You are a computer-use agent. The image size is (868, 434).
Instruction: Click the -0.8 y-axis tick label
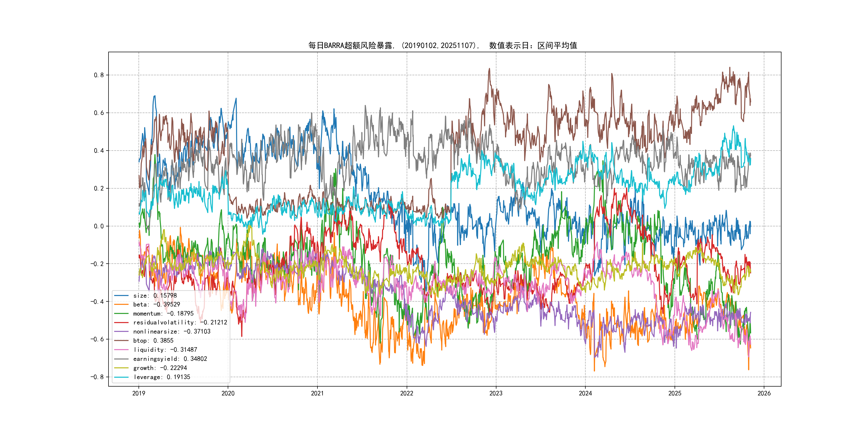coord(97,377)
